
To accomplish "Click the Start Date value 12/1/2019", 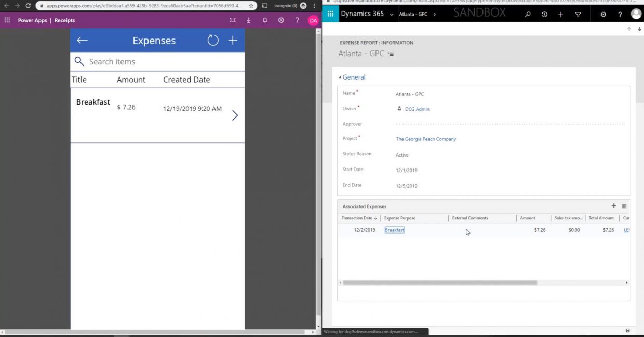I will (407, 171).
